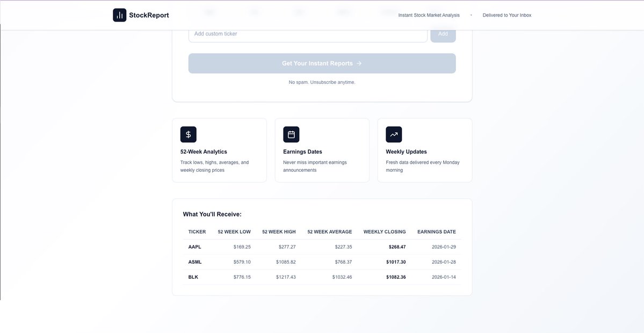This screenshot has height=333, width=644.
Task: Click the 'Fresh data delivered every Monday morning' text
Action: 423,166
